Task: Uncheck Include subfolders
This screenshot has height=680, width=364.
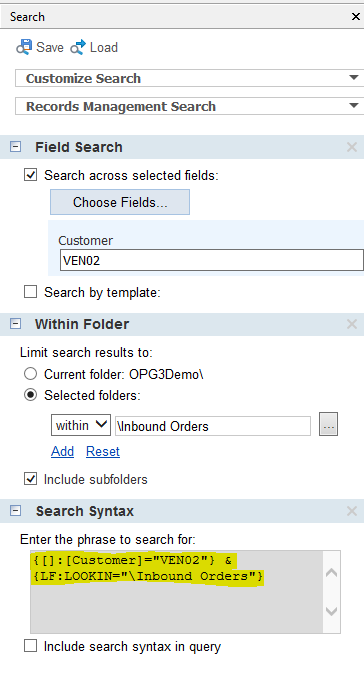Action: click(30, 479)
